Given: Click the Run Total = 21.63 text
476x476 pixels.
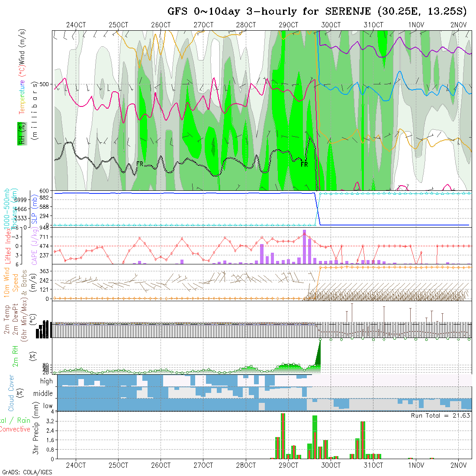Looking at the screenshot, I should (x=441, y=415).
